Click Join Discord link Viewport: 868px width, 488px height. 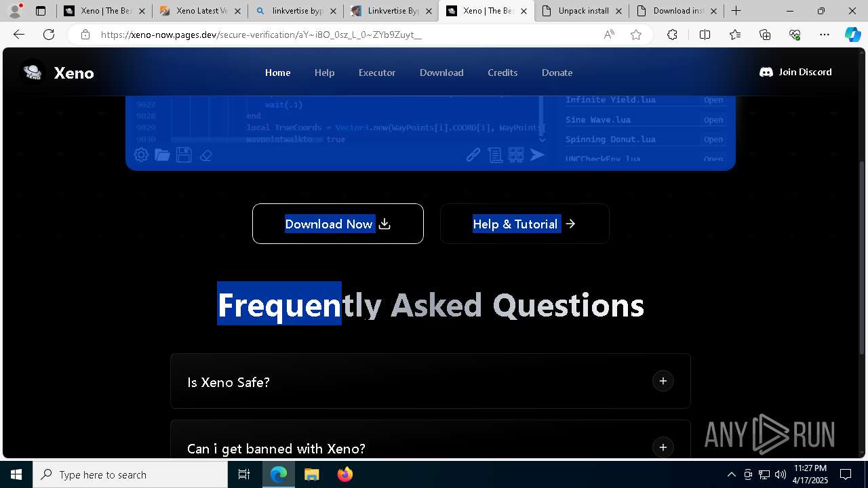(795, 72)
